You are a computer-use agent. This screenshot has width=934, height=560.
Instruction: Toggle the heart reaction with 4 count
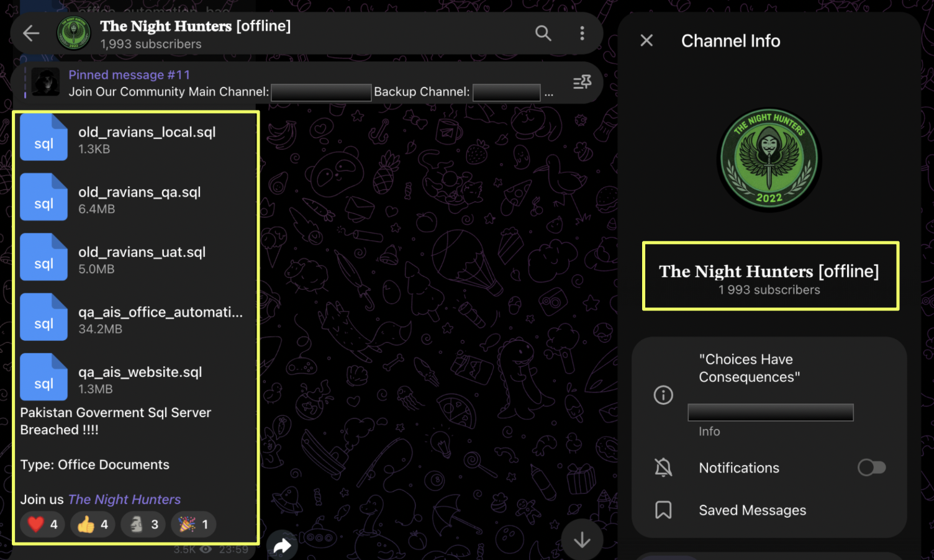point(43,525)
